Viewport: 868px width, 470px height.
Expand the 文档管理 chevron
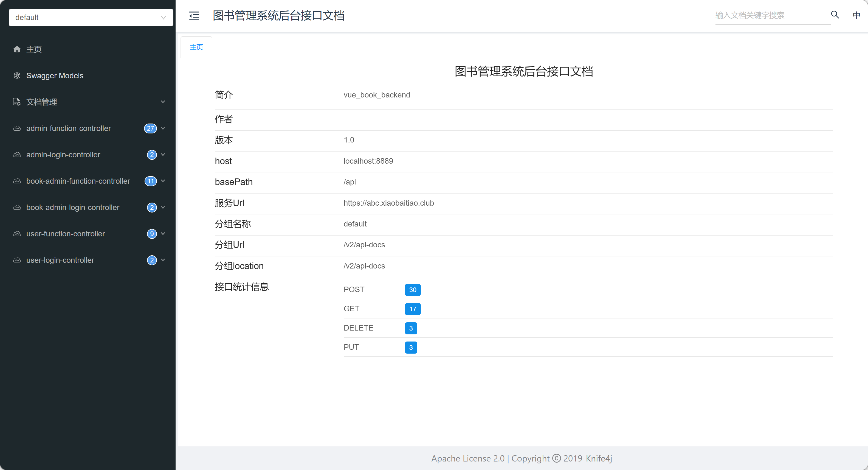(163, 102)
